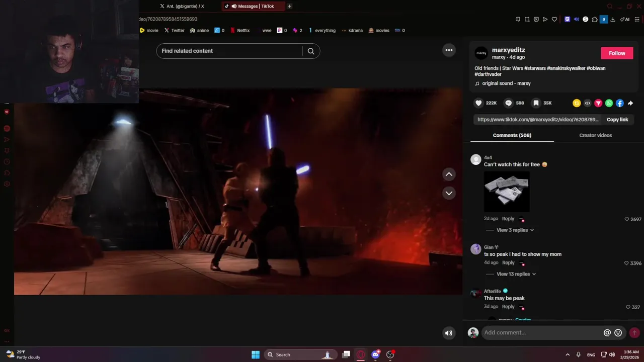Copy the TikTok video link
644x362 pixels.
[x=617, y=120]
